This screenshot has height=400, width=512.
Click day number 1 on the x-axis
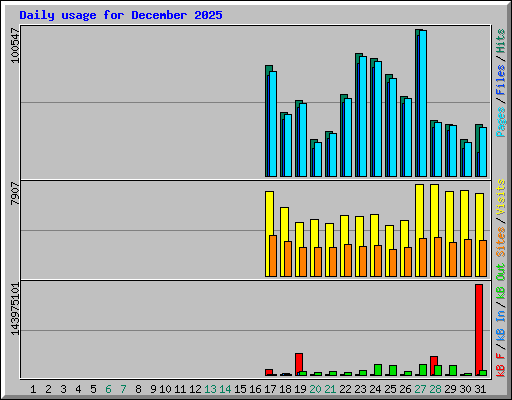(33, 389)
